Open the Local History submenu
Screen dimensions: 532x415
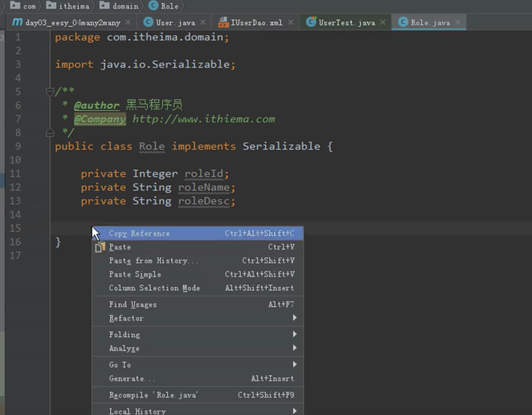point(197,410)
